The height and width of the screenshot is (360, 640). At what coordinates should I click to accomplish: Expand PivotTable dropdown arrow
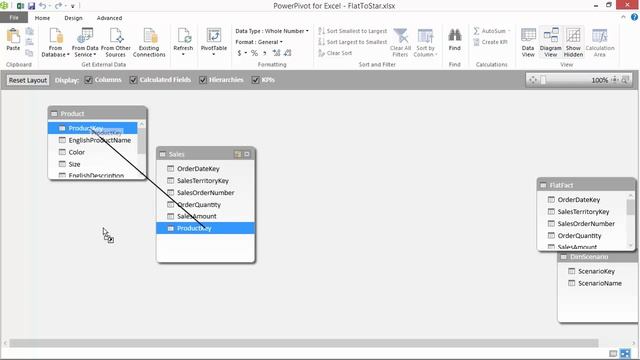(213, 54)
